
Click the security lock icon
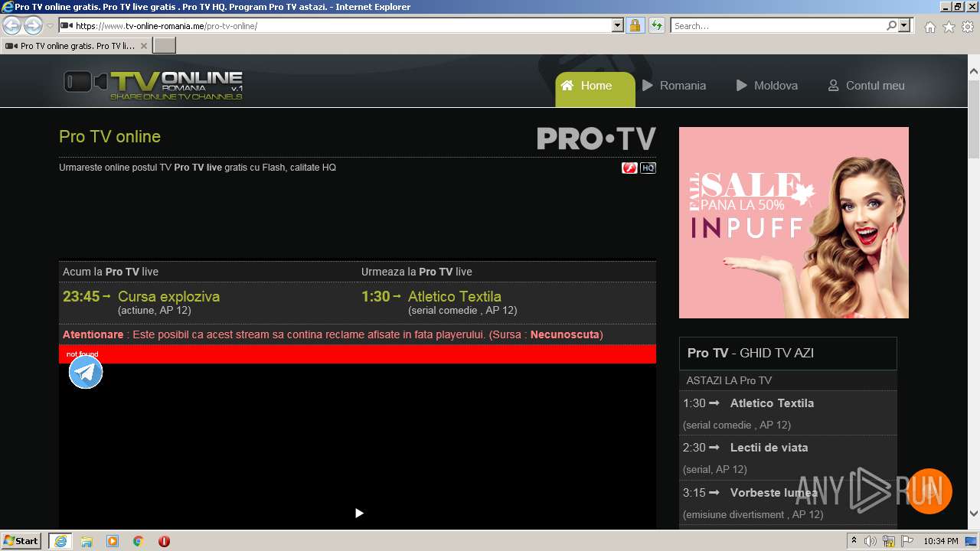click(635, 25)
